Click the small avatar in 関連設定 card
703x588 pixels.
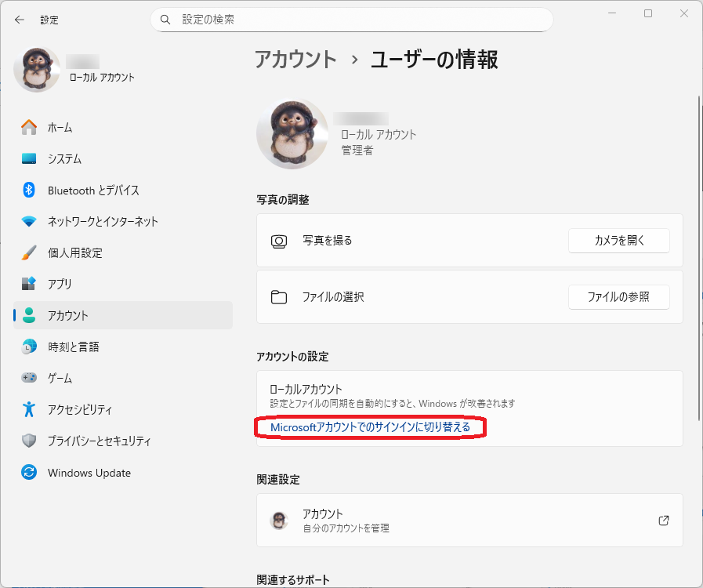279,521
